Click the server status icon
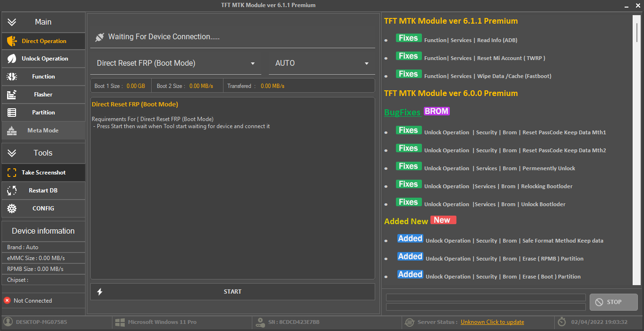 pyautogui.click(x=410, y=322)
